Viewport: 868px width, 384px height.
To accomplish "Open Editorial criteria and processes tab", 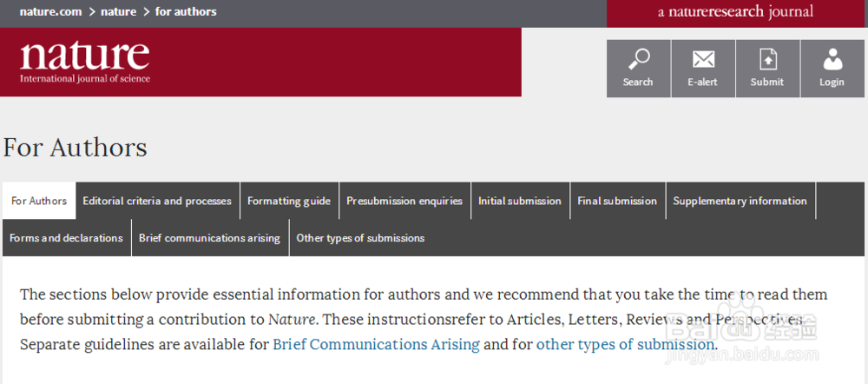I will point(157,201).
